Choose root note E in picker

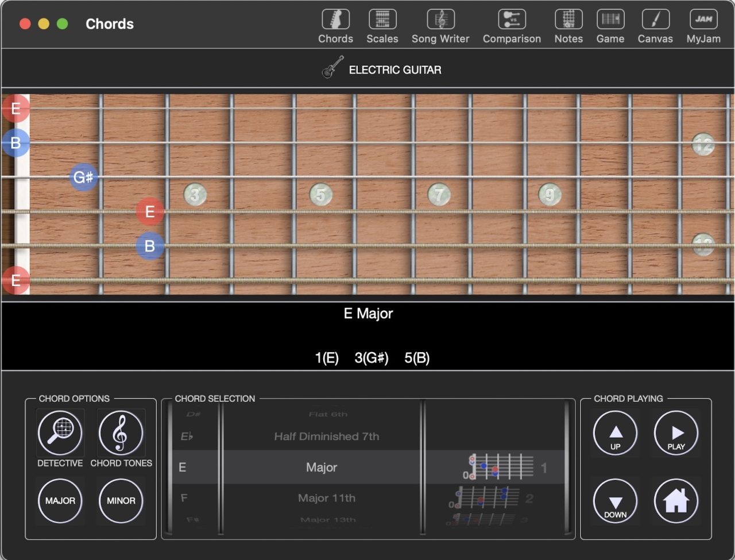point(183,468)
